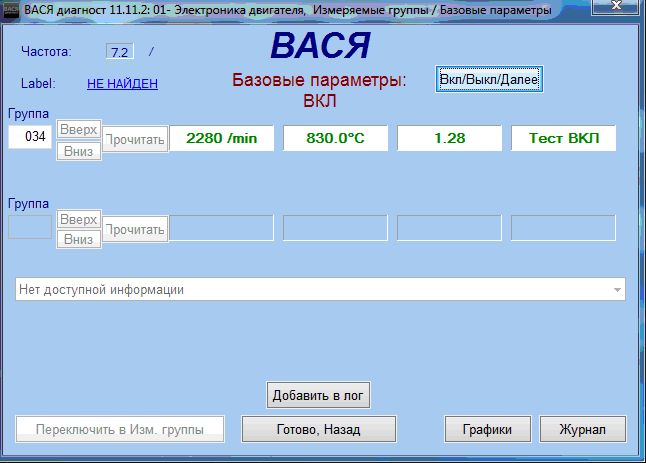Select the 830.0°C value field
The image size is (646, 463).
click(335, 138)
